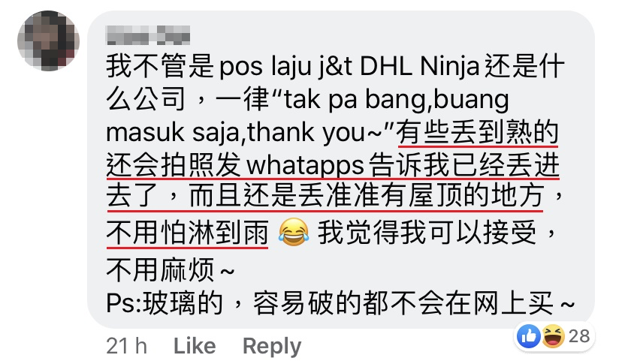The height and width of the screenshot is (364, 622).
Task: Click the underlined phrase "不用怕淋到雨"
Action: [x=187, y=233]
